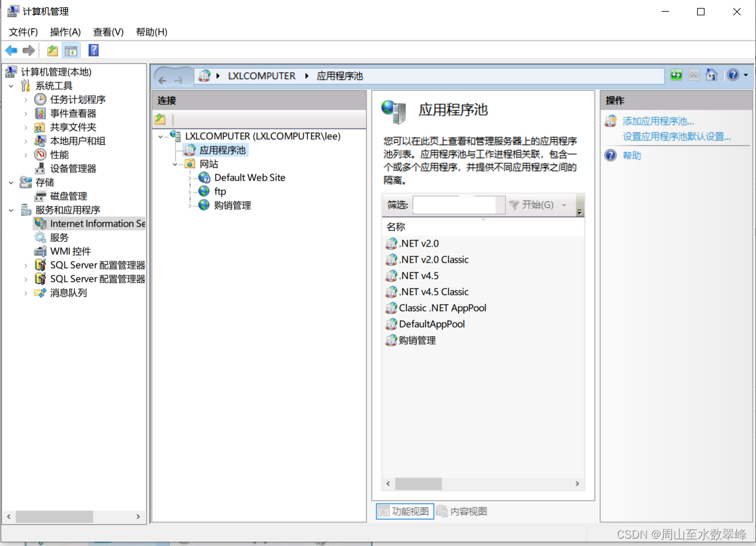
Task: Open the 查看(V) menu
Action: point(109,32)
